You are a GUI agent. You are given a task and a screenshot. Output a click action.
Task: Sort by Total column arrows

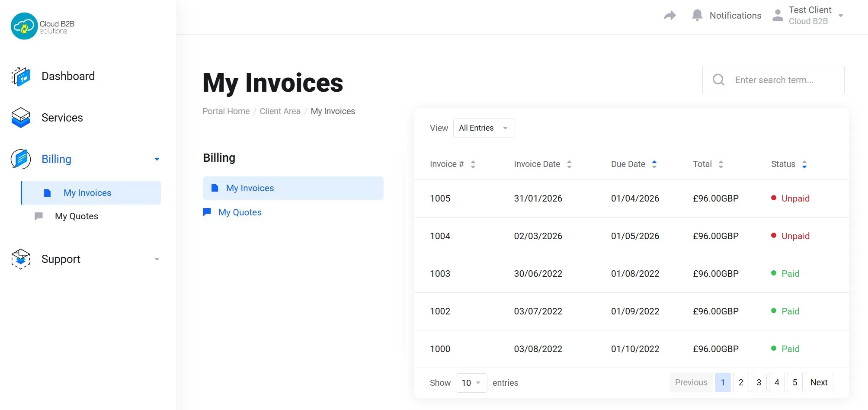tap(721, 164)
